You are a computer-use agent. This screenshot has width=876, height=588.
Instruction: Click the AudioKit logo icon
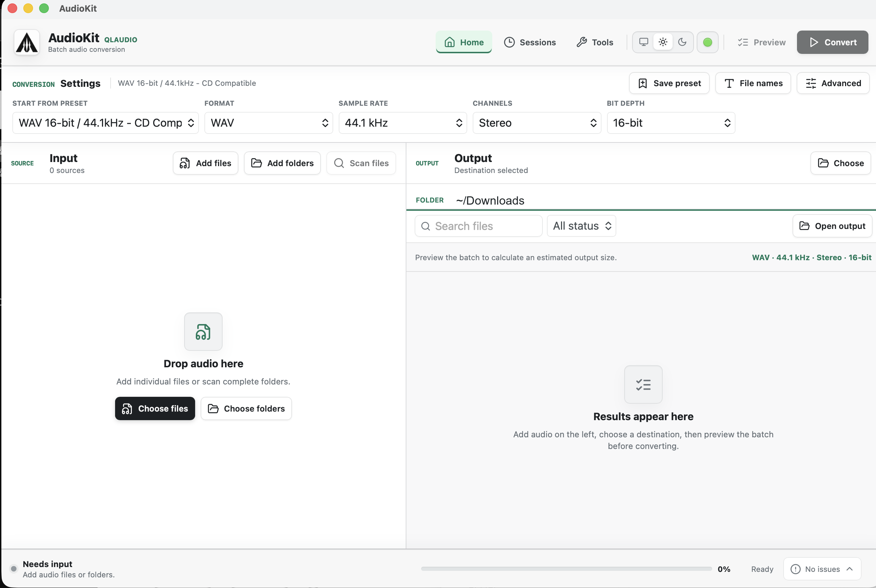point(27,42)
